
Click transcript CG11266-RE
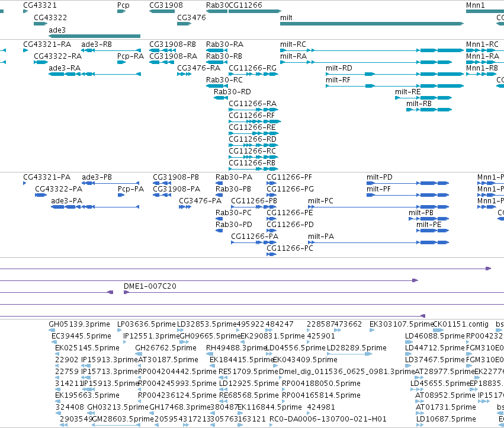coord(253,134)
